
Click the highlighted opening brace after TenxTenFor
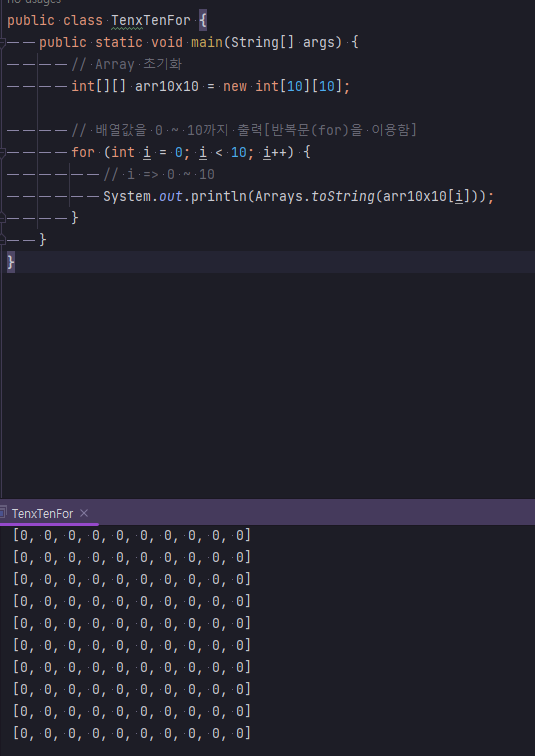pyautogui.click(x=203, y=21)
